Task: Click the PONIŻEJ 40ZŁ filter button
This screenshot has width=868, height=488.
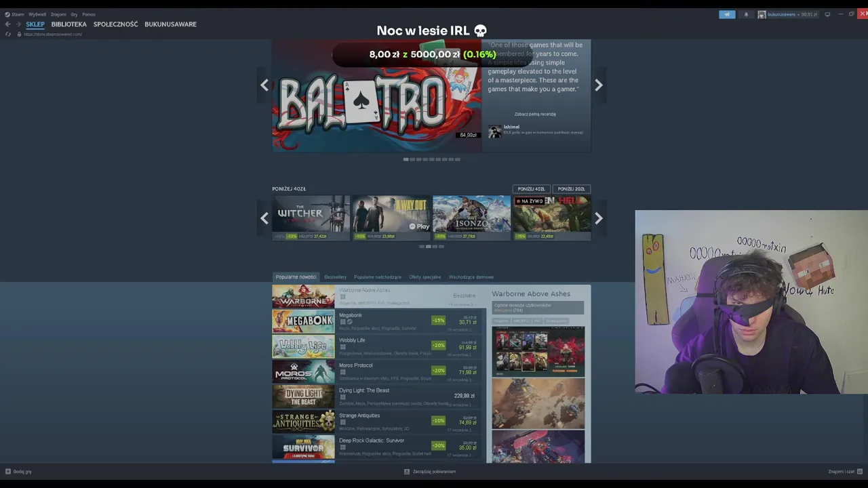Action: tap(531, 189)
